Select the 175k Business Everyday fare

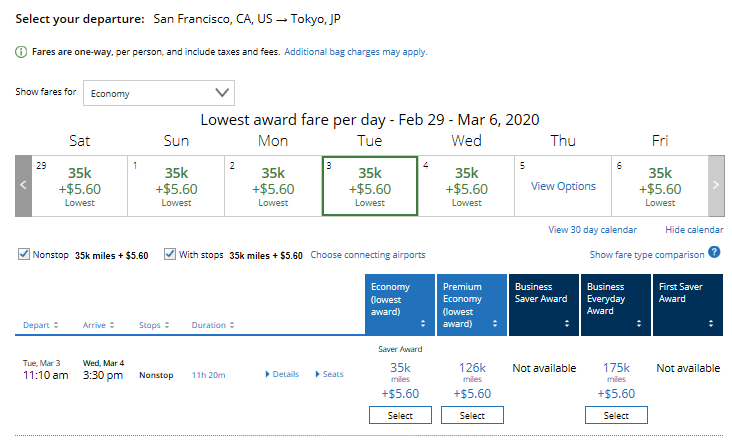tap(616, 415)
